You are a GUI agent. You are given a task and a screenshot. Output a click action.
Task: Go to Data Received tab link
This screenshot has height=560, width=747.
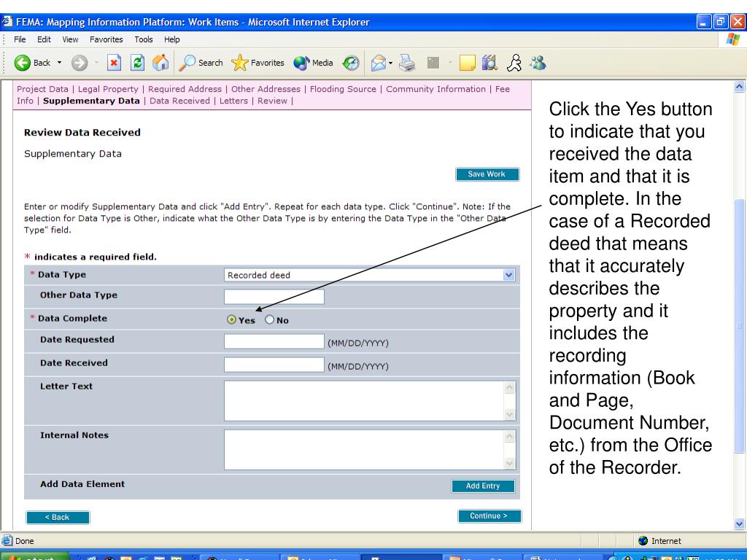pos(179,101)
